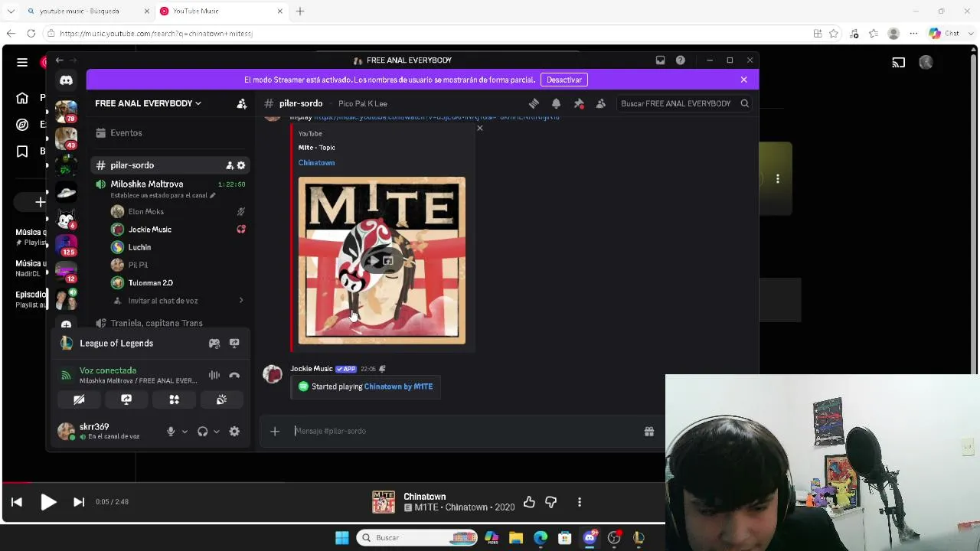Open the Chinatown embed title link

click(316, 163)
